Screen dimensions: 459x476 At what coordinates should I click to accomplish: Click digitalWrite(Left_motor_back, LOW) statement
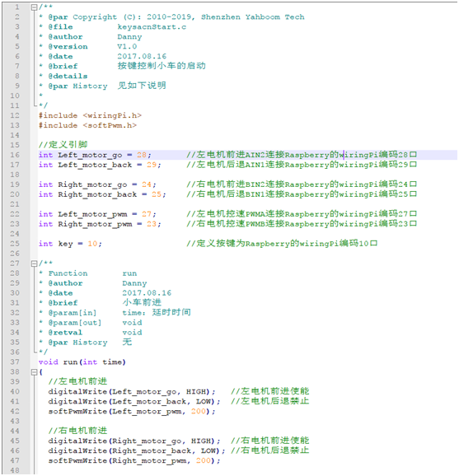[134, 402]
